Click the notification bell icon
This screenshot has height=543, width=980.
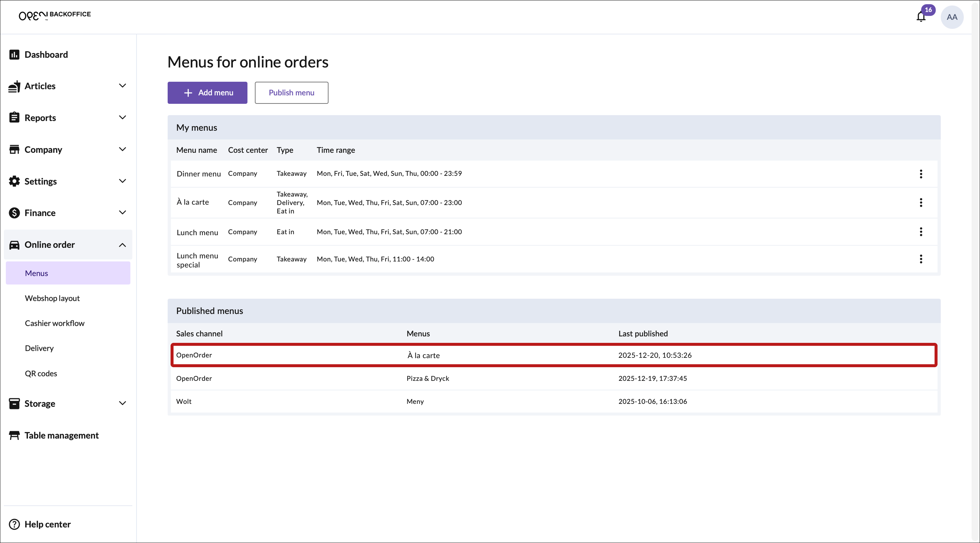[x=920, y=17]
